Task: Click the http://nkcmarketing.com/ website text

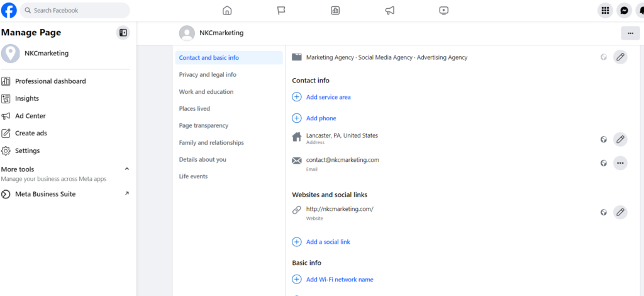Action: click(340, 209)
